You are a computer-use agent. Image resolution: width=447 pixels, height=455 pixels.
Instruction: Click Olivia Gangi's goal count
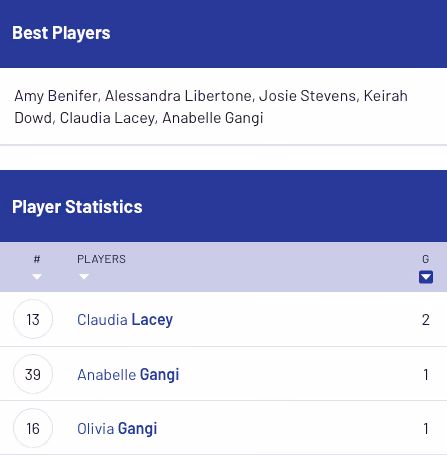[426, 429]
